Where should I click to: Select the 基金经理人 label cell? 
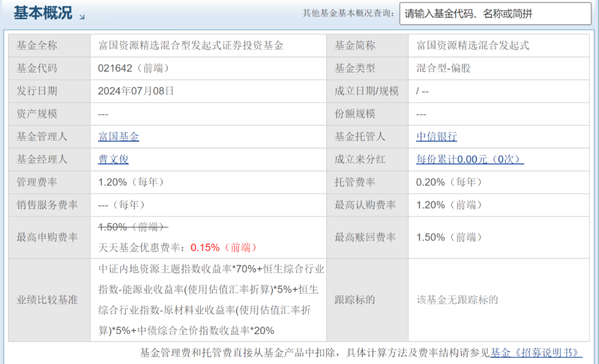[49, 160]
